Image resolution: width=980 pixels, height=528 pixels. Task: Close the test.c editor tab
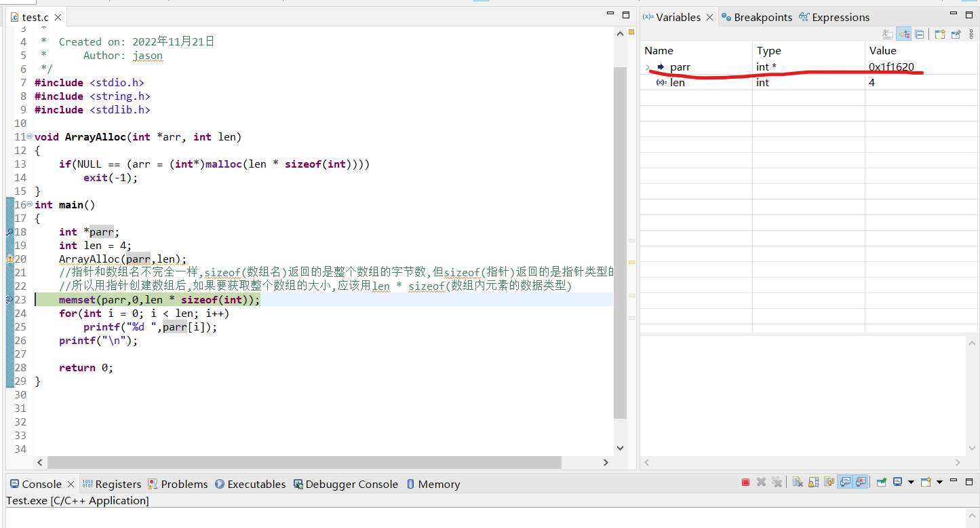(58, 18)
